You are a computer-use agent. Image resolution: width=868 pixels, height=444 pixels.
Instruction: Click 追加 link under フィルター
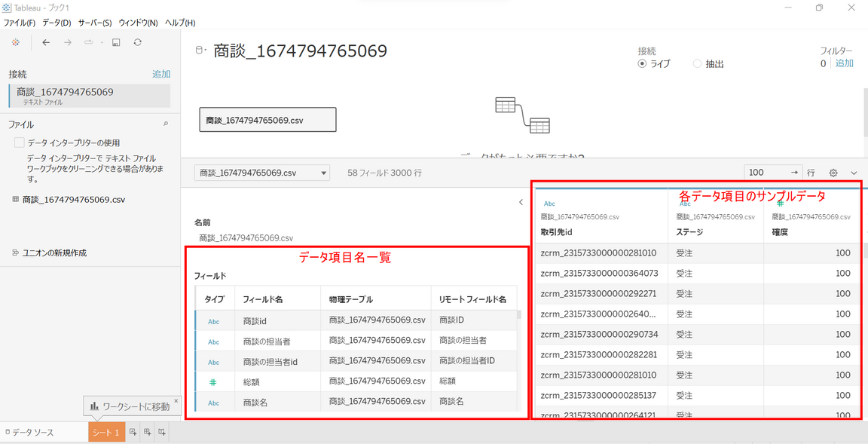click(844, 63)
